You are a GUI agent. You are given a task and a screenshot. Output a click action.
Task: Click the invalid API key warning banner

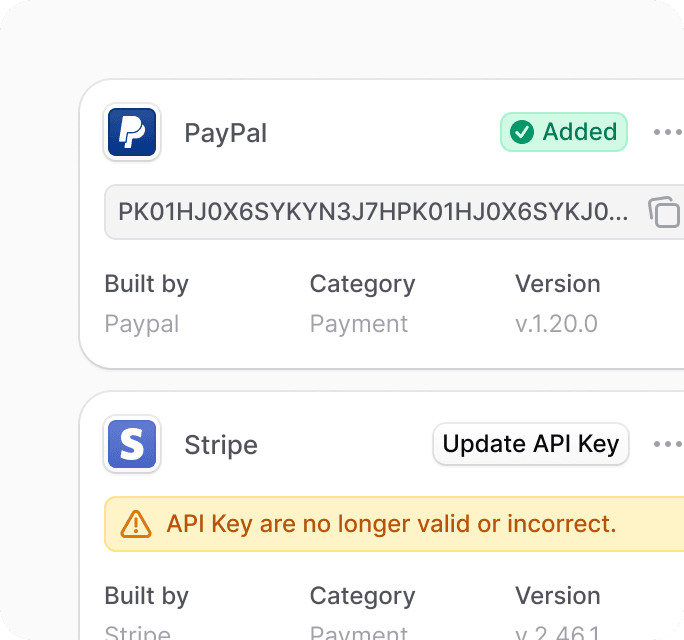[394, 524]
